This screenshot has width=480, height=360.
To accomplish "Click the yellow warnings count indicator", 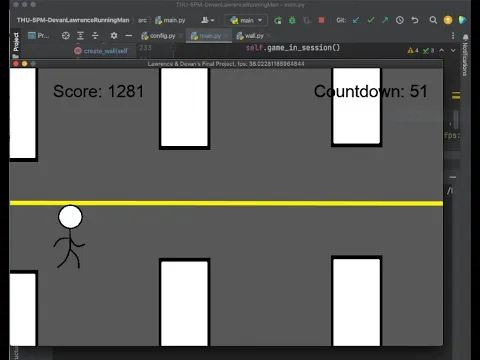I will coord(413,51).
